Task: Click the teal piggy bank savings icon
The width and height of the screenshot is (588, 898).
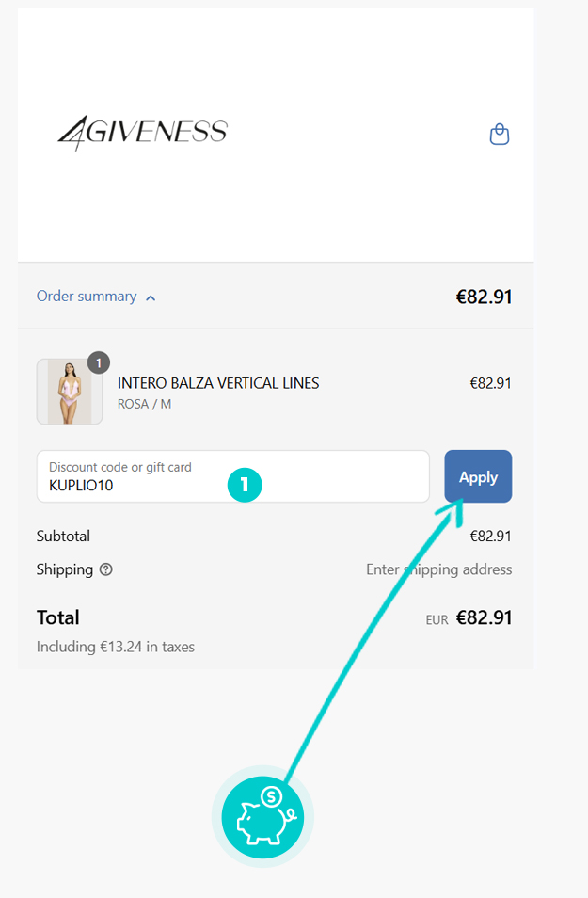Action: (x=262, y=817)
